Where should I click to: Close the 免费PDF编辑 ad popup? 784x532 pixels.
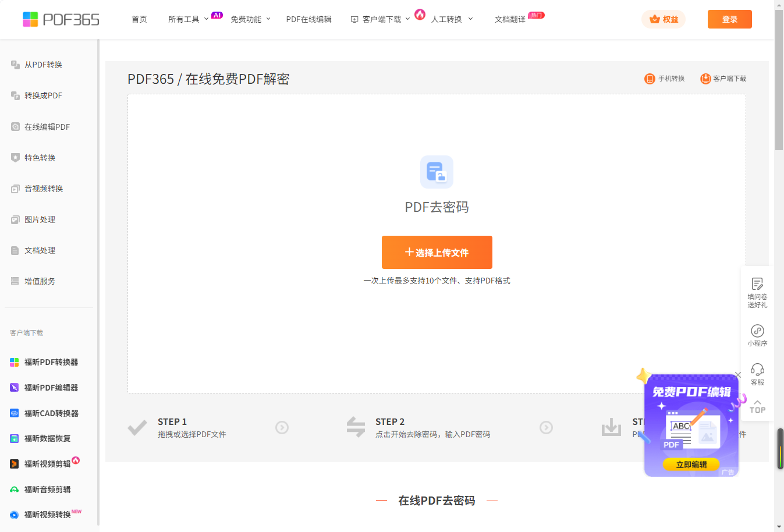pos(738,375)
